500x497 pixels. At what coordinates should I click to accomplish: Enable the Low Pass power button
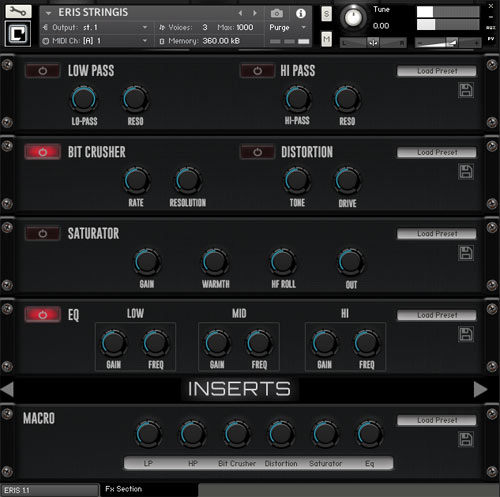pyautogui.click(x=43, y=71)
